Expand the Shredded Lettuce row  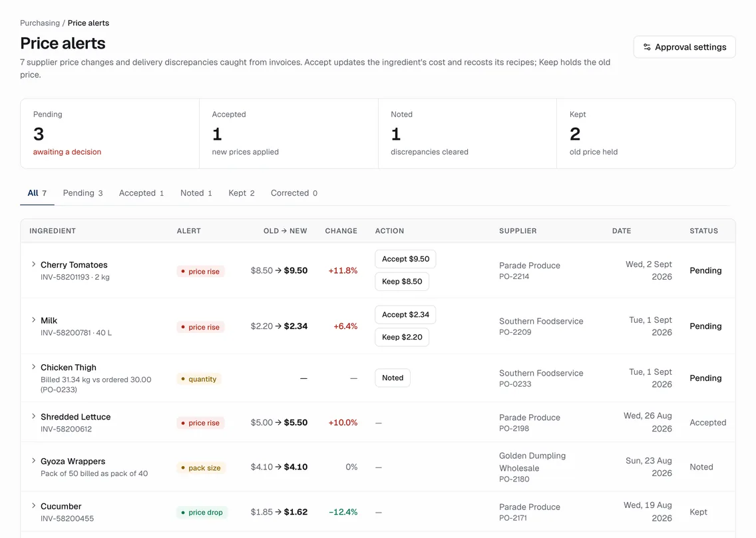(x=33, y=416)
